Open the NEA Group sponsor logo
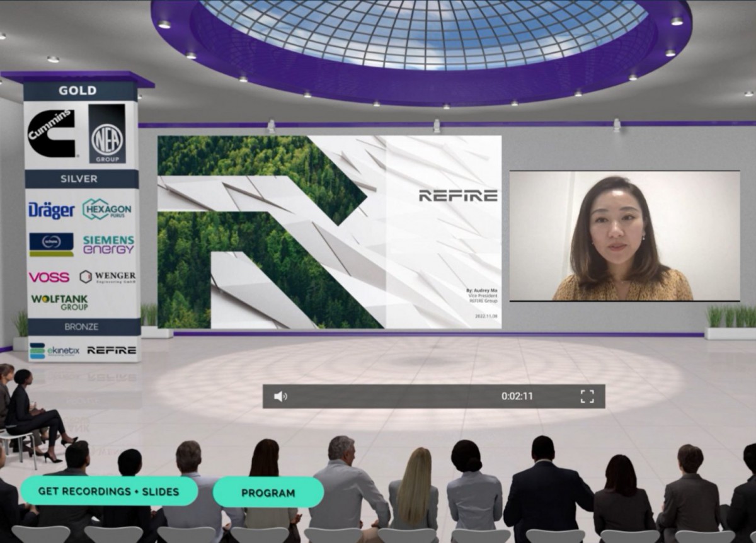Image resolution: width=756 pixels, height=543 pixels. tap(107, 134)
